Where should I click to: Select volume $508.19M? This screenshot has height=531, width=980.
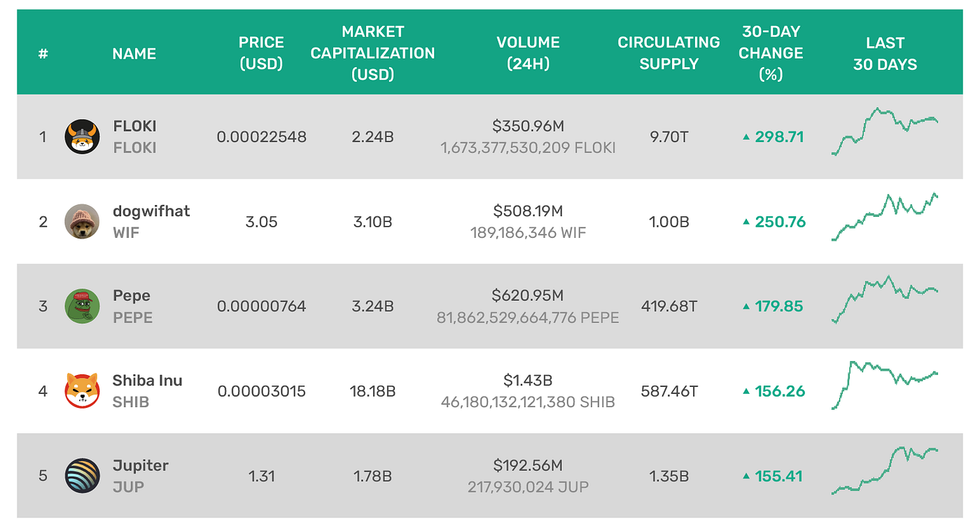click(528, 211)
